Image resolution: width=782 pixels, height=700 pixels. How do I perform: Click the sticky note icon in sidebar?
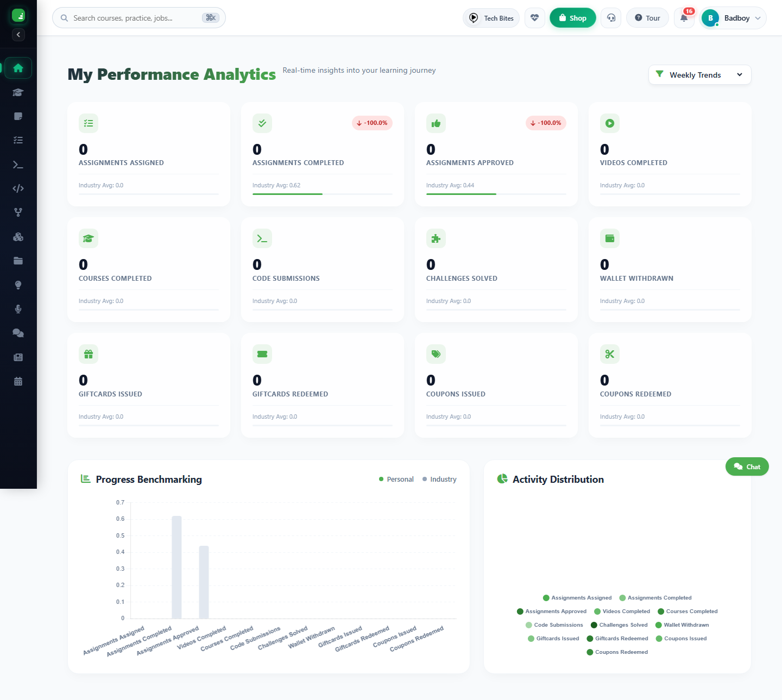18,116
